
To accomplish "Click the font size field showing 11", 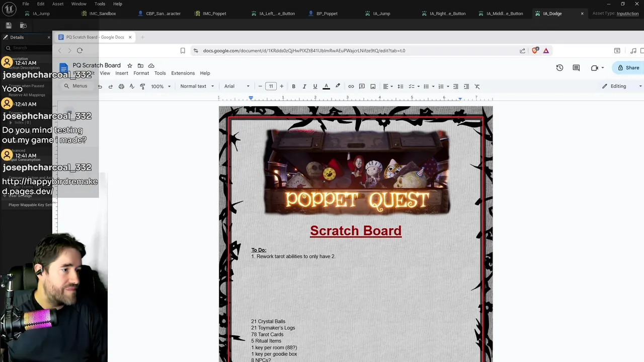I will [x=271, y=86].
